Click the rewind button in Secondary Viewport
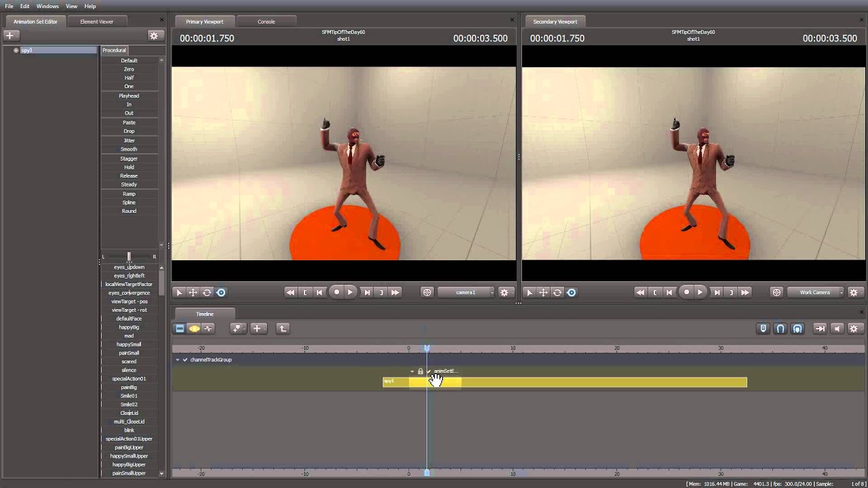 640,292
